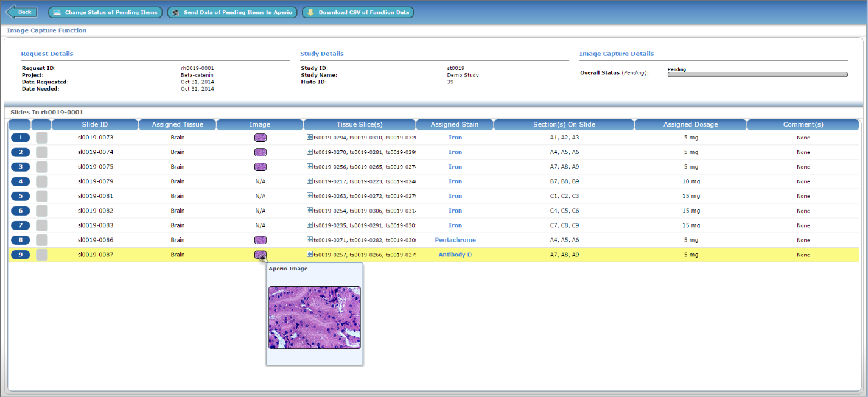This screenshot has height=397, width=868.
Task: Click dosage '10 mg' for sl0019-0079
Action: [691, 181]
